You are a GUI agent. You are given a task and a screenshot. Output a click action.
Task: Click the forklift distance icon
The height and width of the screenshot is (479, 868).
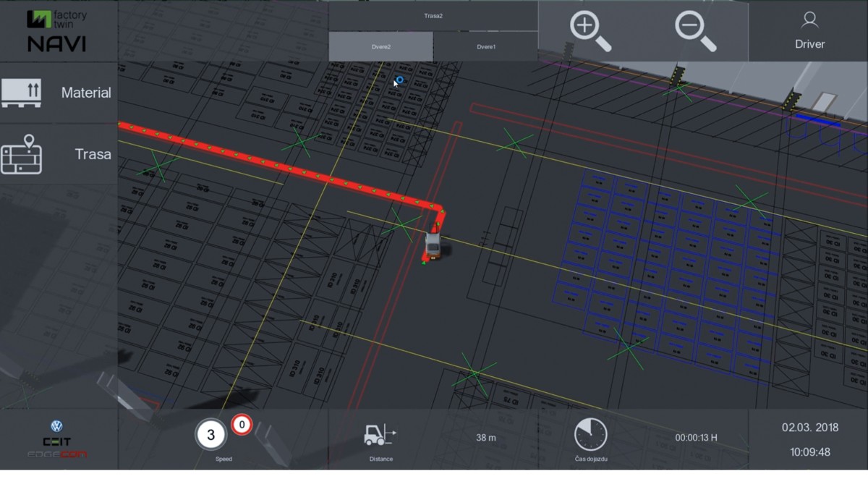coord(380,434)
